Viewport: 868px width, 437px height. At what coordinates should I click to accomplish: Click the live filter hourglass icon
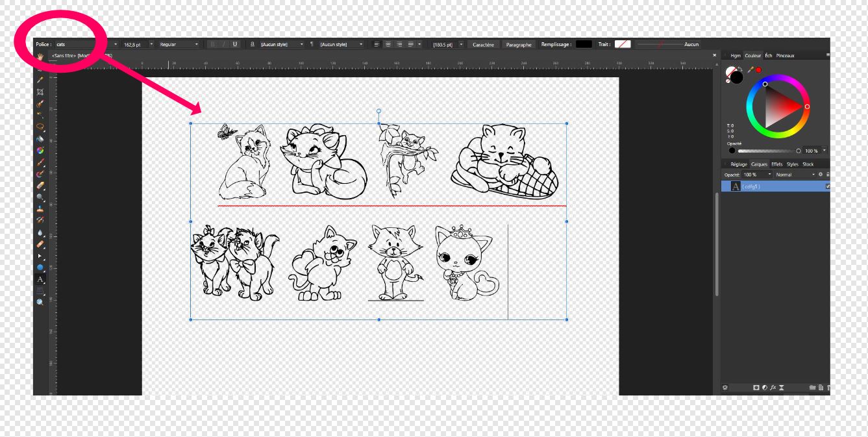click(782, 388)
